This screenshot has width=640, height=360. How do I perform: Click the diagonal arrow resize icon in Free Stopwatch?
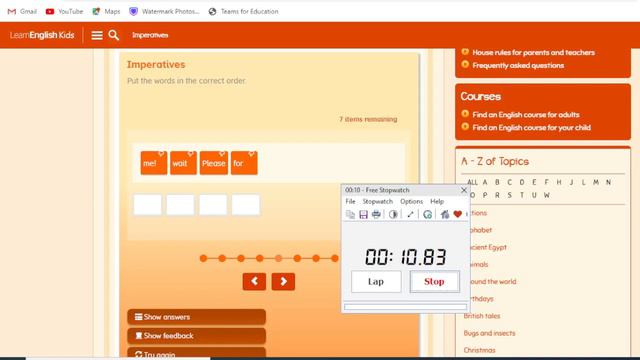(410, 214)
